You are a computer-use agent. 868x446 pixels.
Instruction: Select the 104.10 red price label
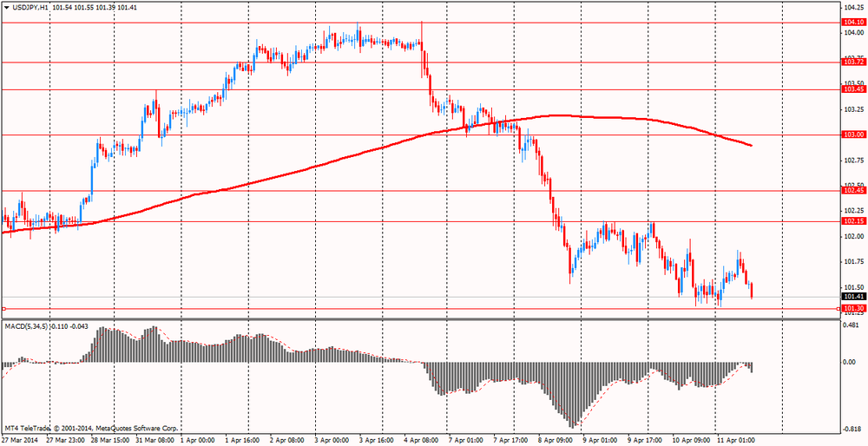coord(853,23)
